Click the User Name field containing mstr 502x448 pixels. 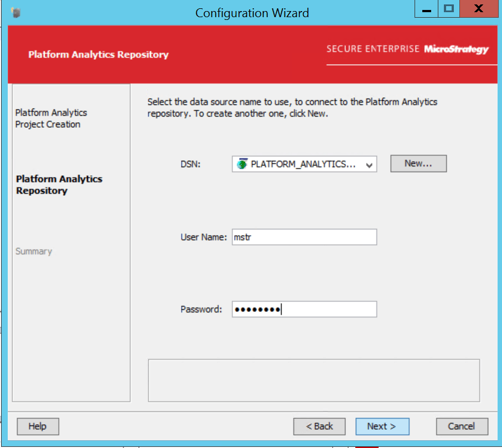(x=304, y=237)
